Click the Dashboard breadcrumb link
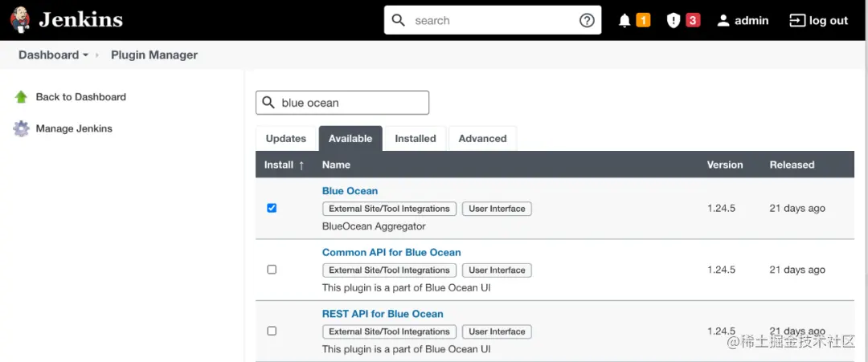 pyautogui.click(x=49, y=55)
